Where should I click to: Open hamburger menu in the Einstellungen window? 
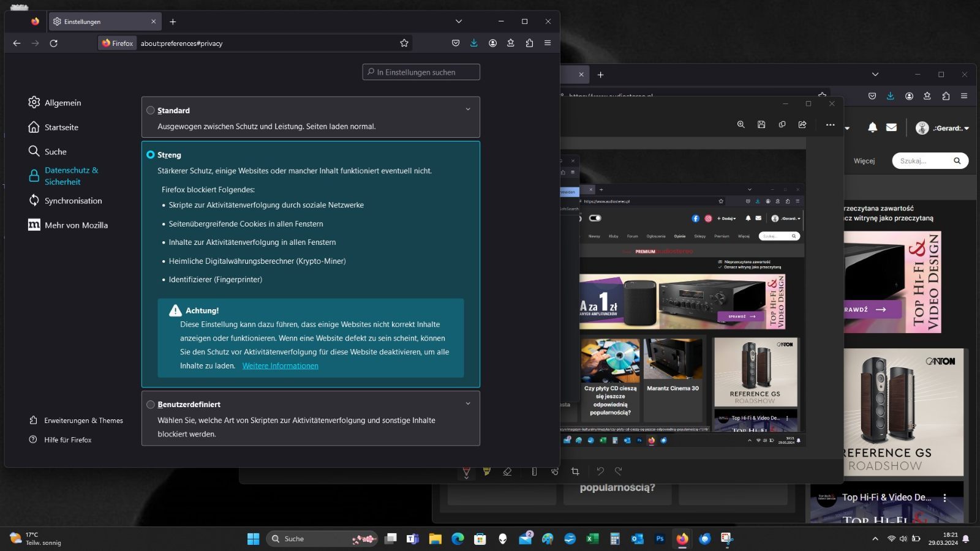[548, 43]
